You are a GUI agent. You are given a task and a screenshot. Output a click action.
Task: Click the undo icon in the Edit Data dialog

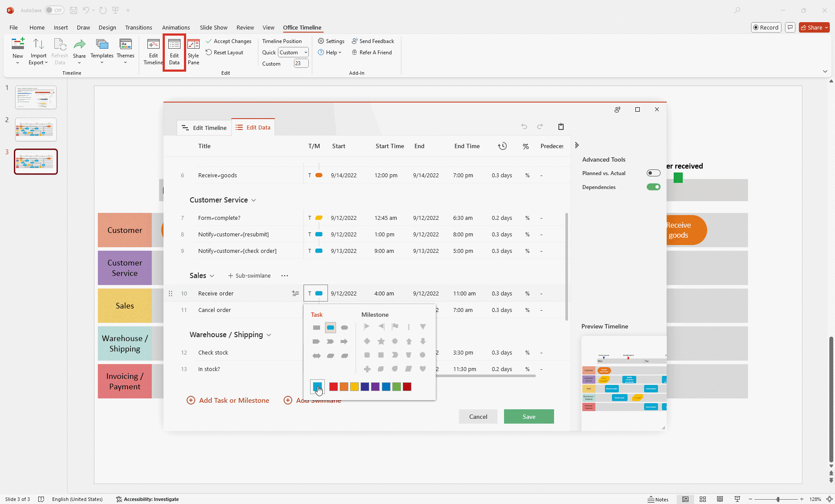524,126
